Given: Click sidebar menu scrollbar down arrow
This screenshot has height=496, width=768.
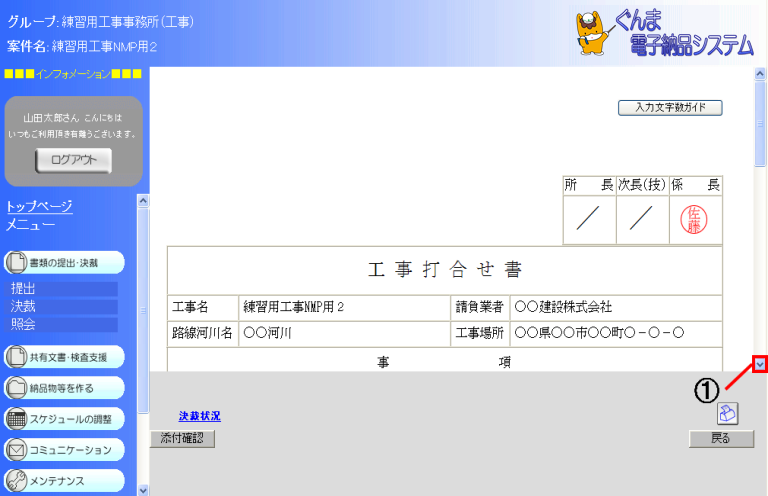Looking at the screenshot, I should [x=143, y=490].
